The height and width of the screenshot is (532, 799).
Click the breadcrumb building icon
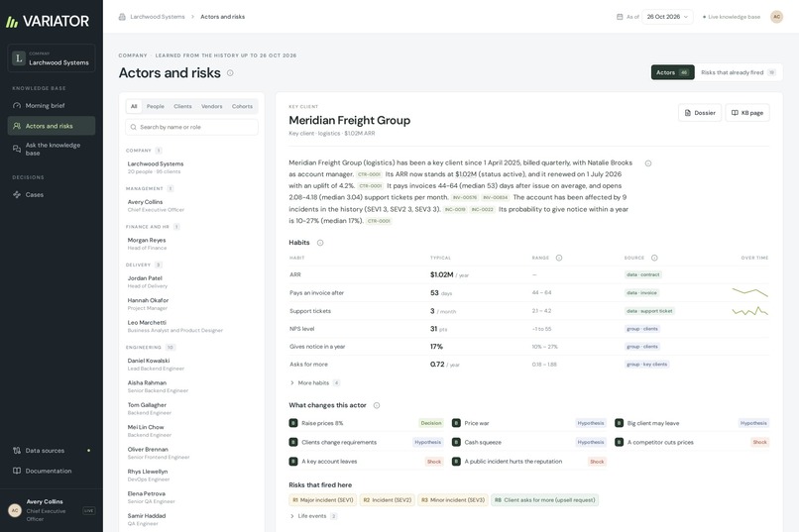coord(122,17)
